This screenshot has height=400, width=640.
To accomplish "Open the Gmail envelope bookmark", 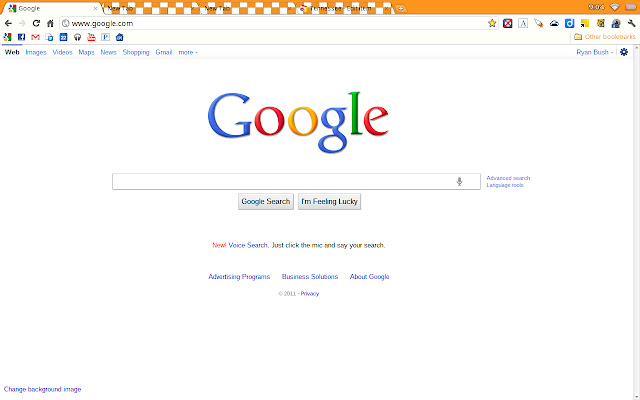I will click(x=36, y=37).
